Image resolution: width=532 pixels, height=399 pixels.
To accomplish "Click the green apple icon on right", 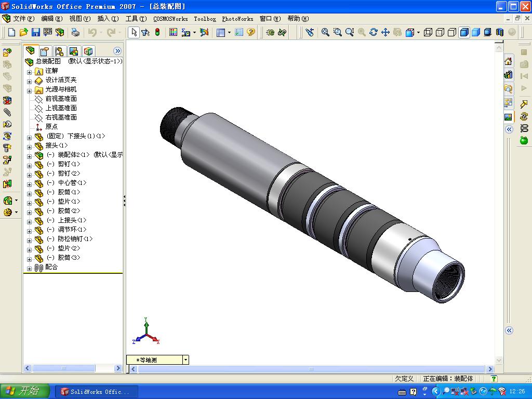I will tap(524, 140).
